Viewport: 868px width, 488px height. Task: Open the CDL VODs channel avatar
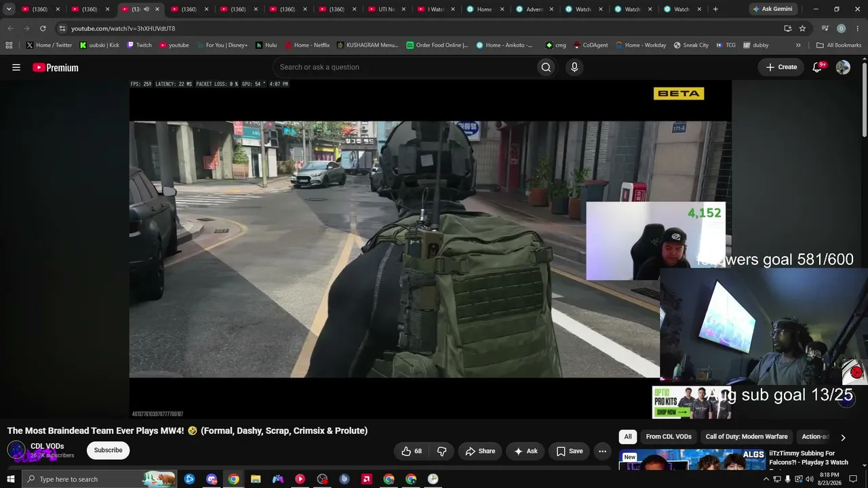[16, 450]
